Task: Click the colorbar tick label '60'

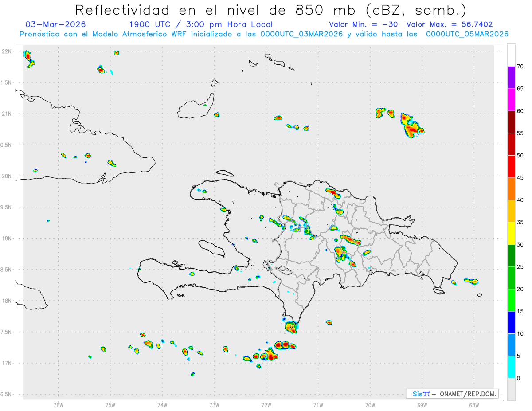Action: point(521,111)
